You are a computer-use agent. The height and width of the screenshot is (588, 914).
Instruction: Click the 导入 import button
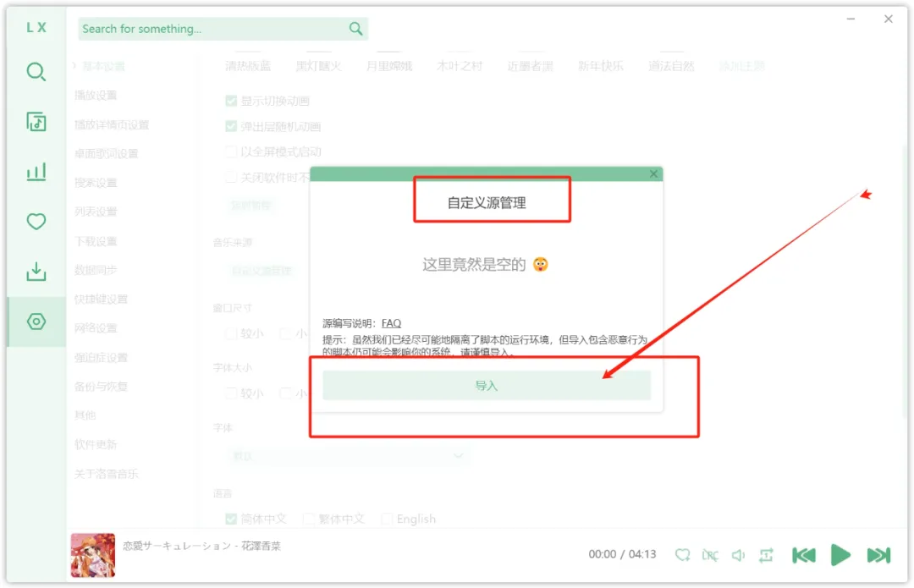pos(487,385)
